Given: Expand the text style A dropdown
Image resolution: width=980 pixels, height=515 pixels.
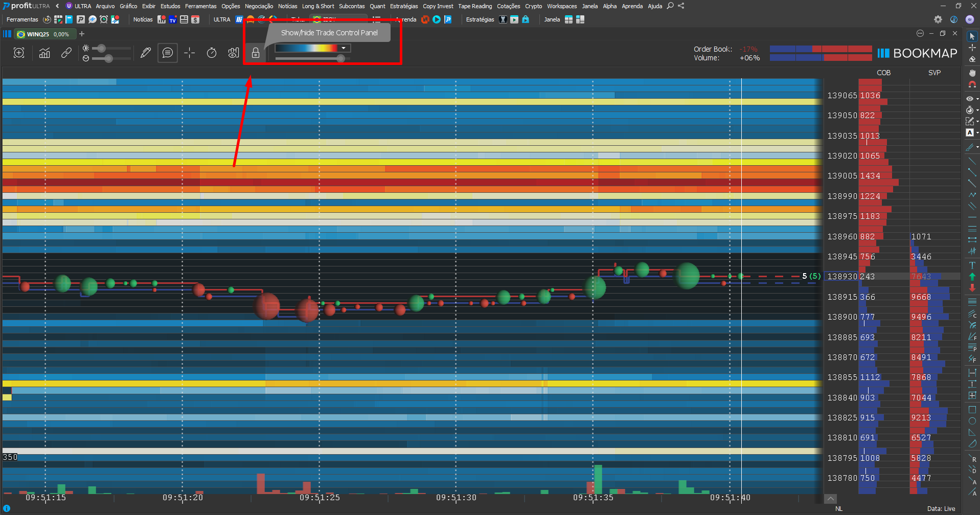Looking at the screenshot, I should click(x=977, y=132).
